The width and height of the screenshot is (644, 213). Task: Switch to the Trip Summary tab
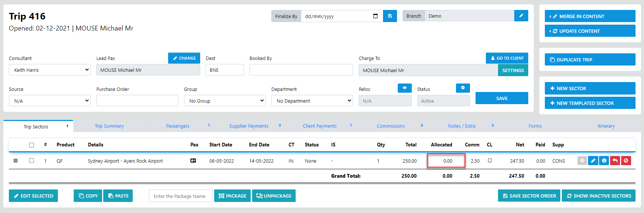pyautogui.click(x=109, y=126)
